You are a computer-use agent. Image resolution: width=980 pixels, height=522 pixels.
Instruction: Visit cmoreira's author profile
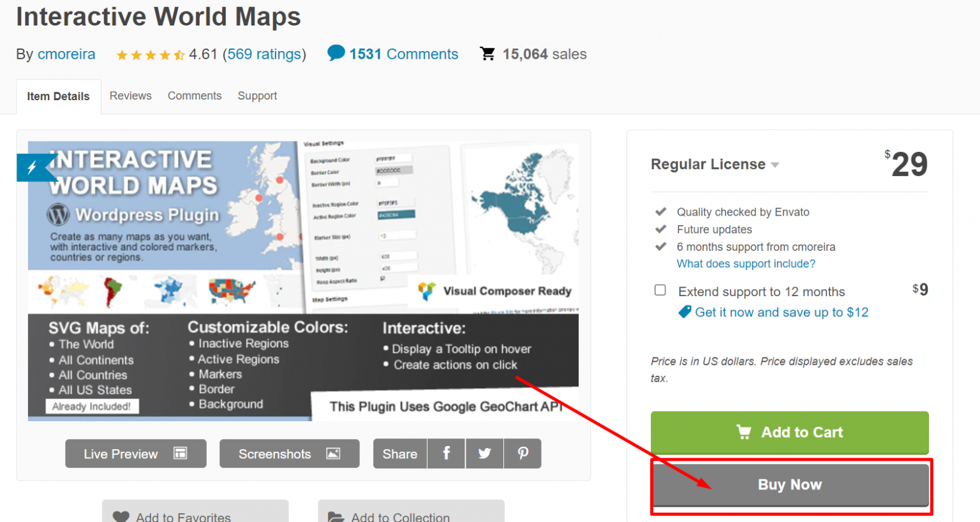pyautogui.click(x=66, y=54)
